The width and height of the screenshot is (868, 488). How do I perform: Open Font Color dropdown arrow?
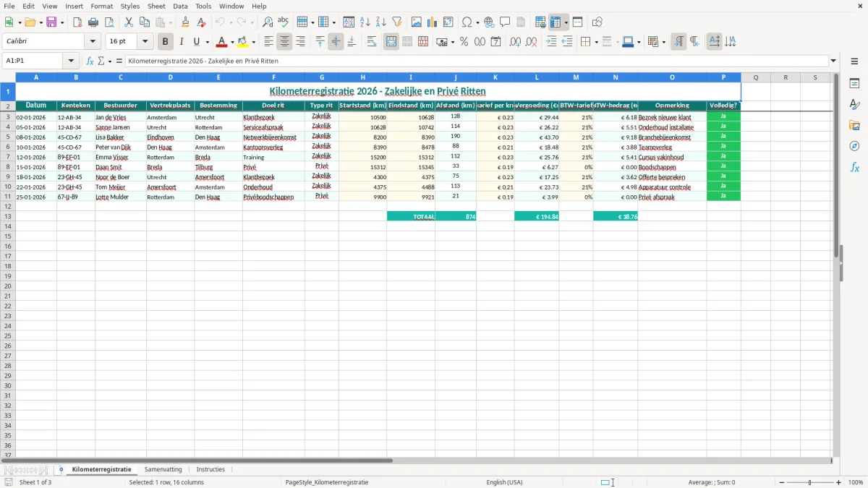[x=232, y=42]
